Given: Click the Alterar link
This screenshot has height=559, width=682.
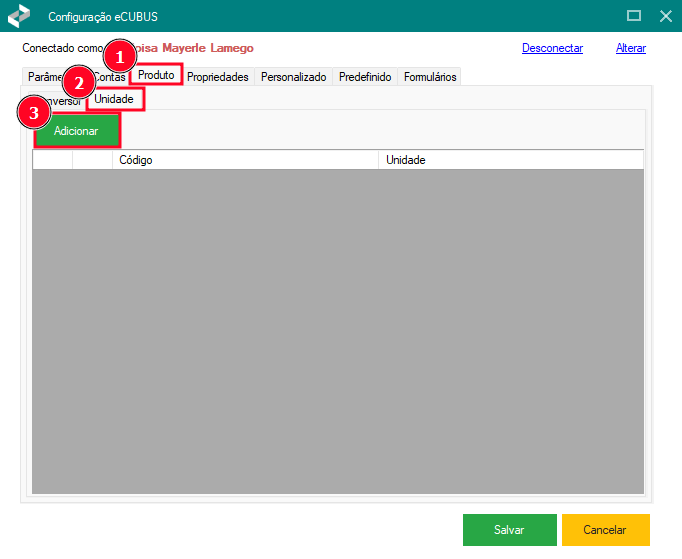Looking at the screenshot, I should (x=630, y=48).
